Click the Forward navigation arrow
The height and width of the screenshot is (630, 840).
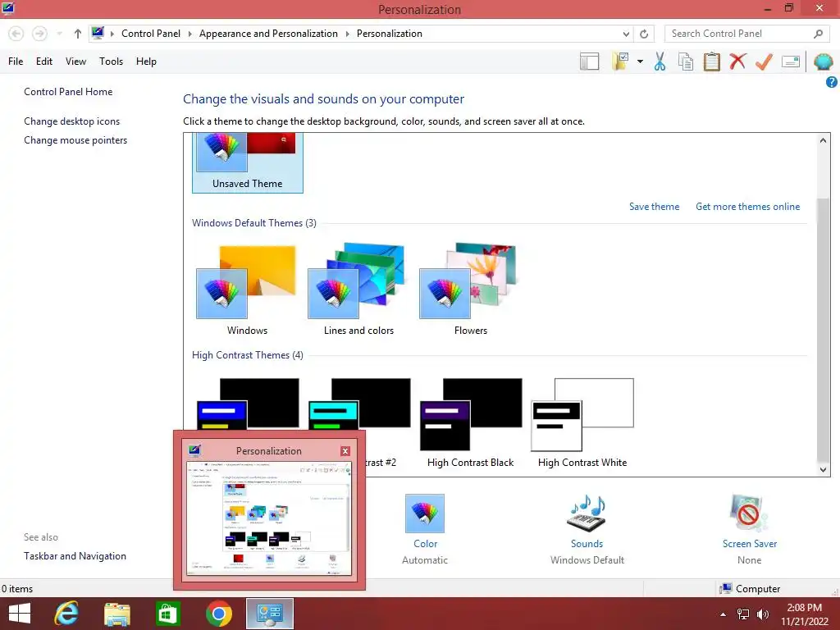click(39, 34)
